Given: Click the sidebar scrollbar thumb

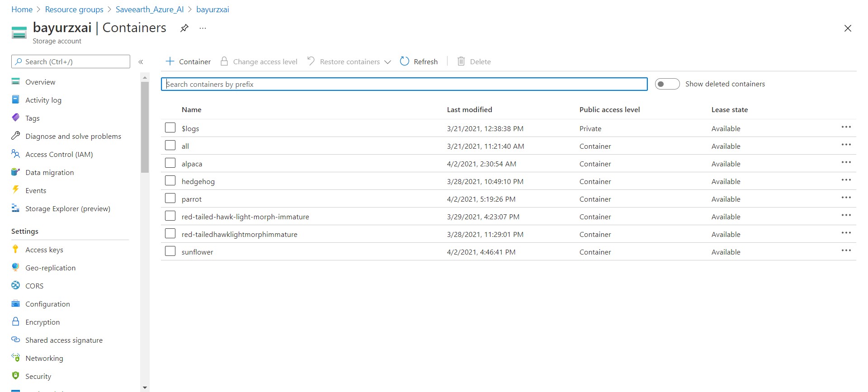Looking at the screenshot, I should [x=145, y=127].
